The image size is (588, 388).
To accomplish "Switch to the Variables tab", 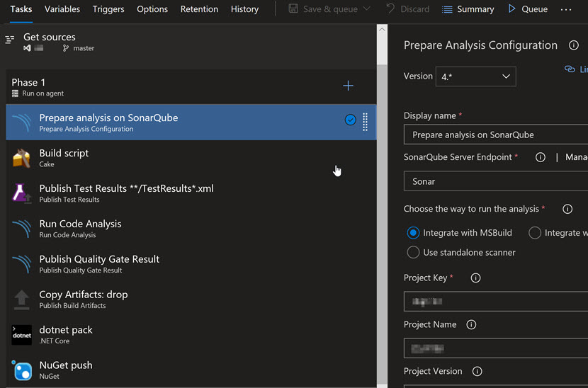I will (62, 9).
